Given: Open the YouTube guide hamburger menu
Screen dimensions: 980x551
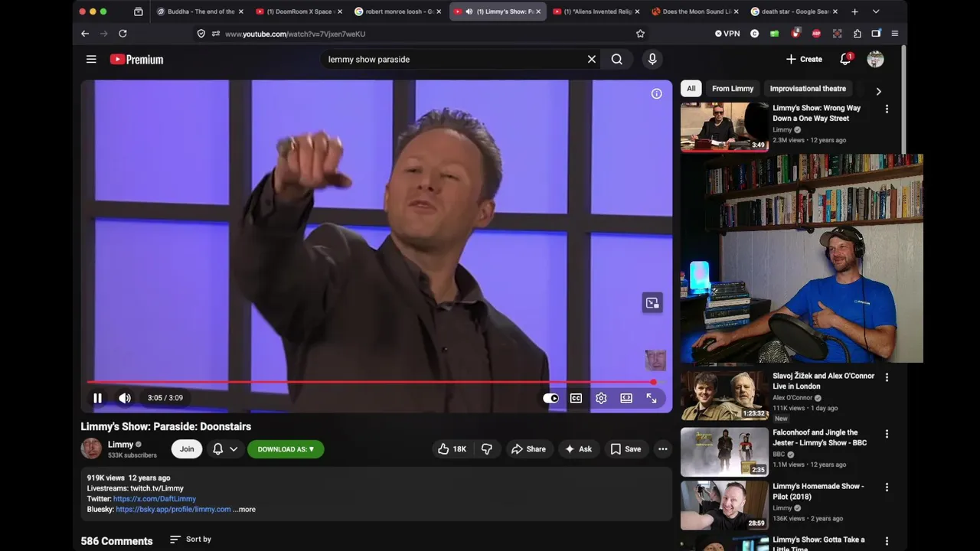Looking at the screenshot, I should [x=91, y=59].
